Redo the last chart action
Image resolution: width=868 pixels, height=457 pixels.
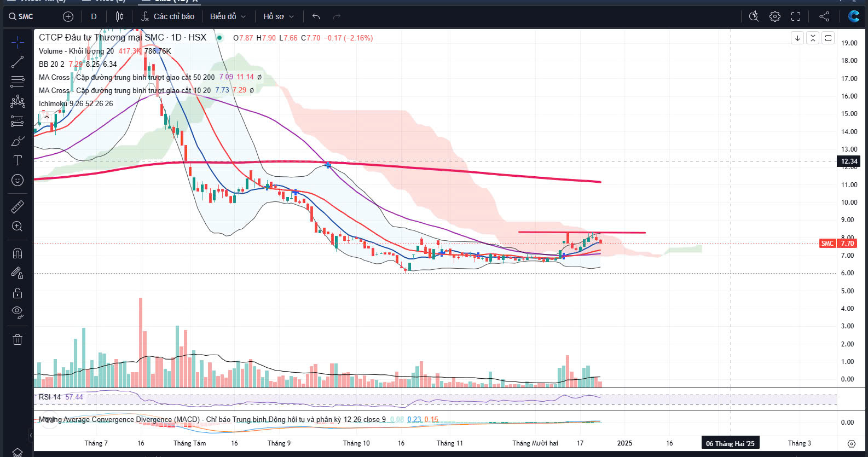(x=337, y=16)
